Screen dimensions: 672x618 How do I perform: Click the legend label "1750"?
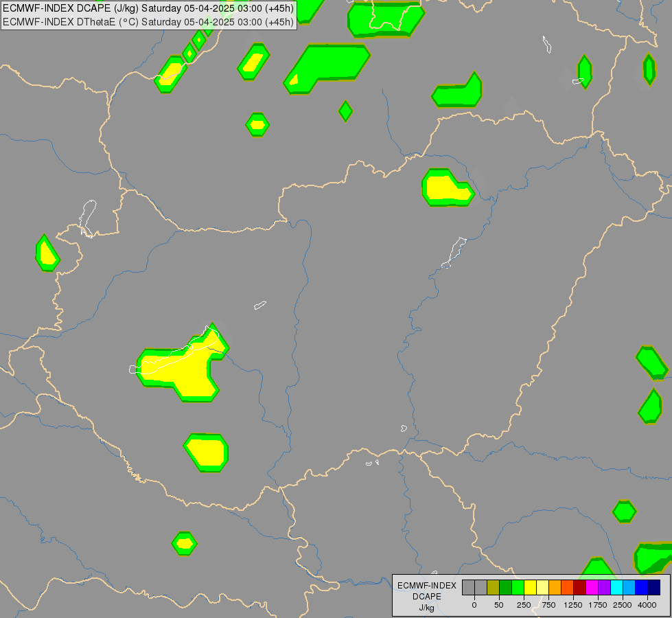(x=598, y=605)
